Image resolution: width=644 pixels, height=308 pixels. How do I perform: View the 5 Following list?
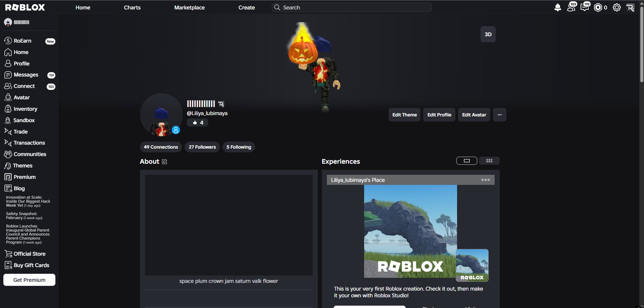(x=239, y=147)
